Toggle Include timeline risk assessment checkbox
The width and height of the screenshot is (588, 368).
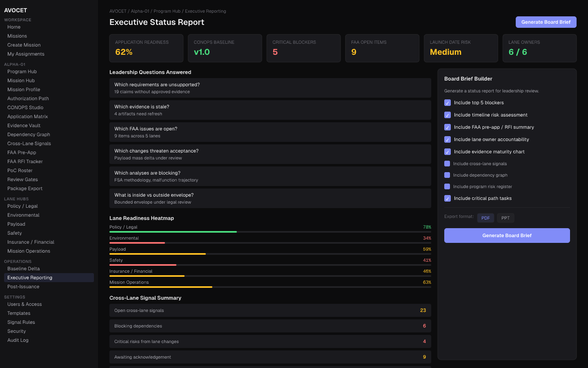[448, 115]
